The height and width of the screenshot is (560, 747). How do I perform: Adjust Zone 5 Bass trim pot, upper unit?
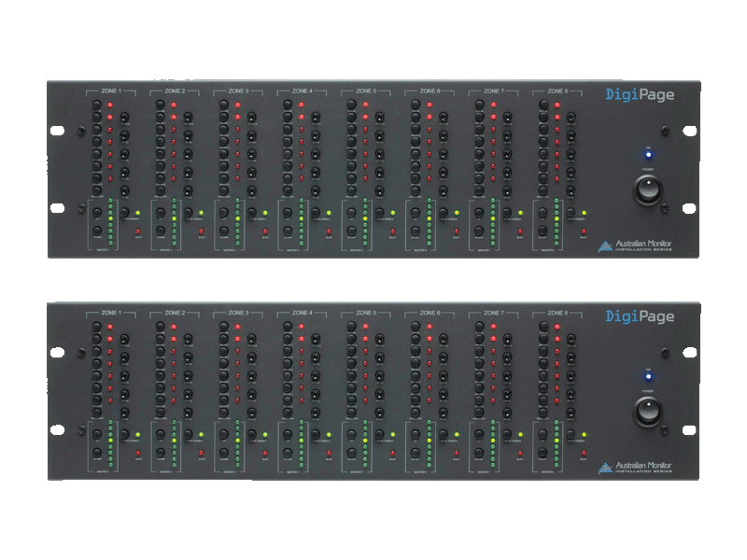point(379,135)
